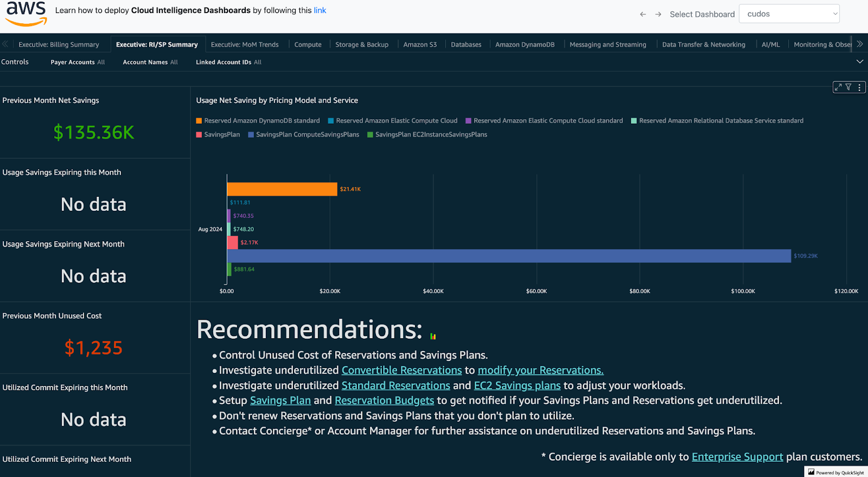Open the chart filter icon
The image size is (868, 477).
coord(848,87)
